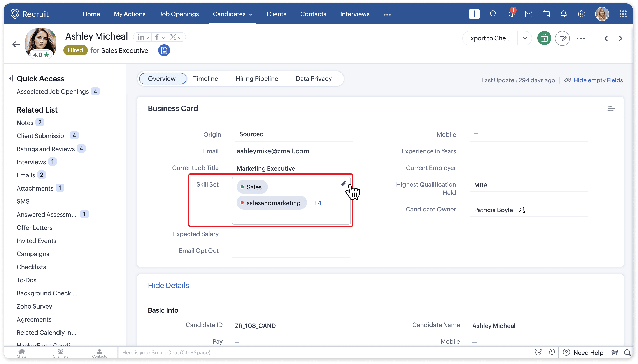The height and width of the screenshot is (364, 638).
Task: Collapse the Quick Access sidebar
Action: point(11,78)
